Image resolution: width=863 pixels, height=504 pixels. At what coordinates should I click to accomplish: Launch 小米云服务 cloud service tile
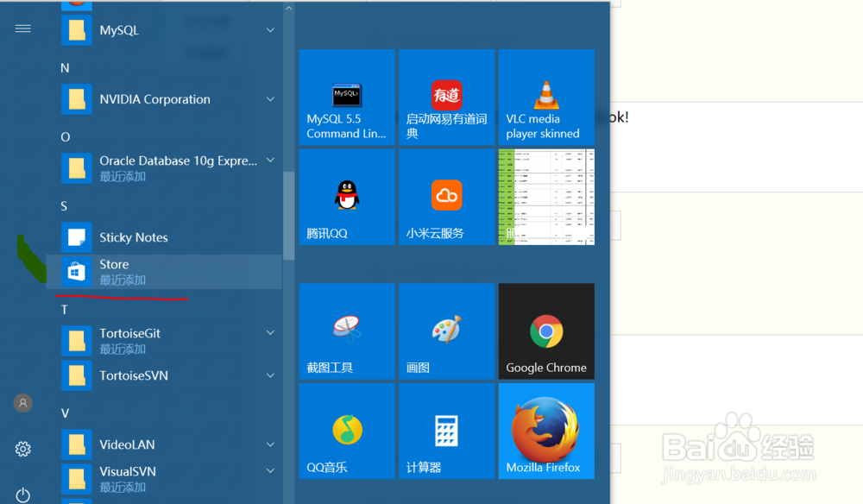pos(446,196)
